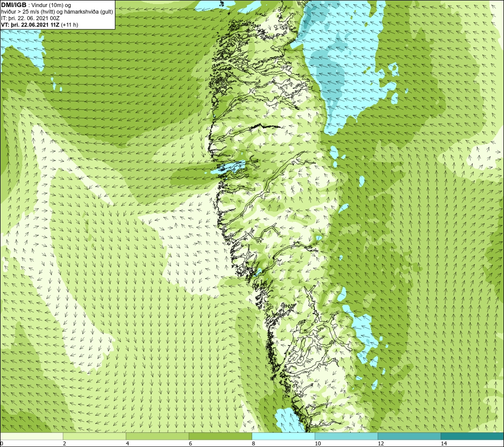Click the '10' scale label
The image size is (504, 447).
tap(318, 444)
